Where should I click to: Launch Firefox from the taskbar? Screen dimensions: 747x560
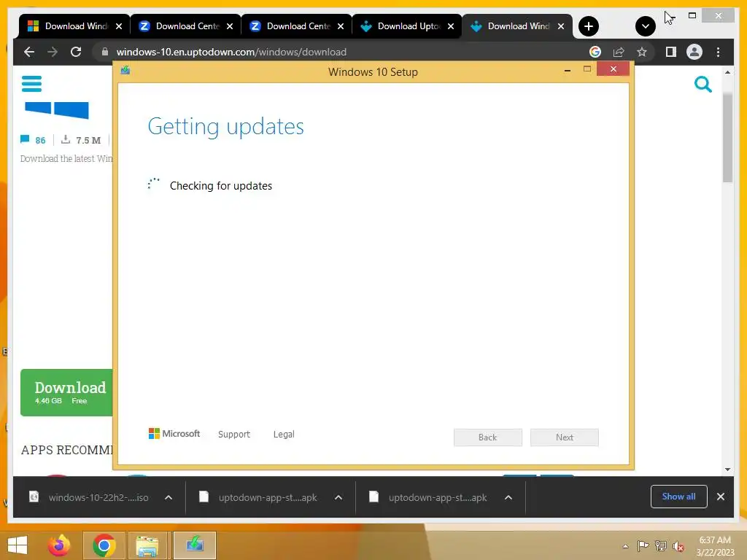tap(59, 545)
